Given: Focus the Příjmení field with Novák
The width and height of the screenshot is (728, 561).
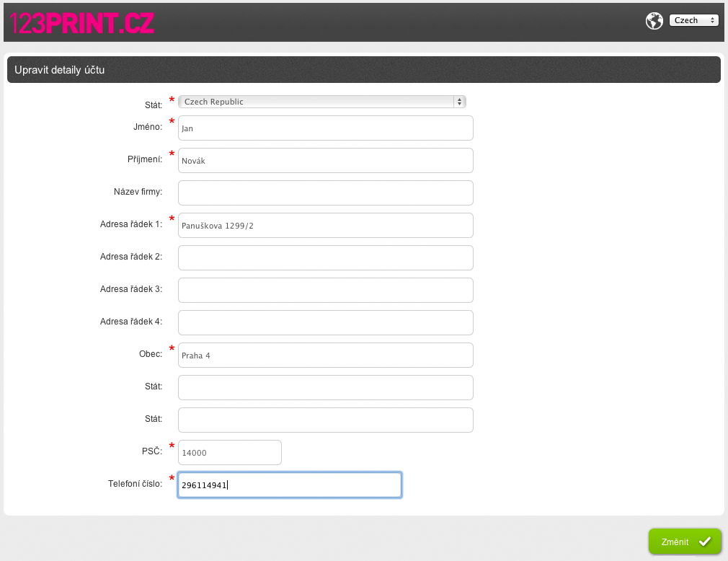Looking at the screenshot, I should tap(325, 161).
